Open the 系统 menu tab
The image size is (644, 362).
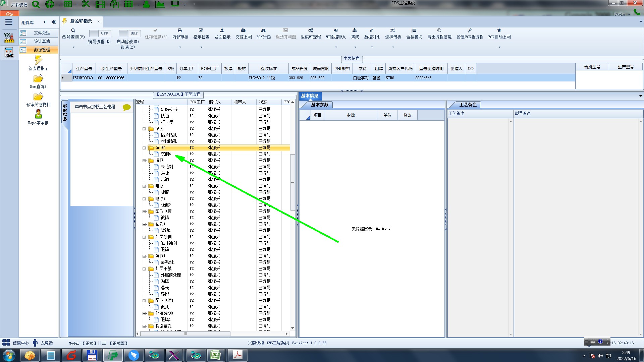pyautogui.click(x=9, y=14)
